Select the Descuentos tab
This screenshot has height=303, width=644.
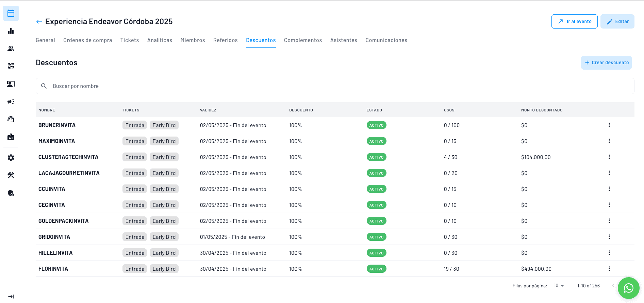tap(261, 40)
